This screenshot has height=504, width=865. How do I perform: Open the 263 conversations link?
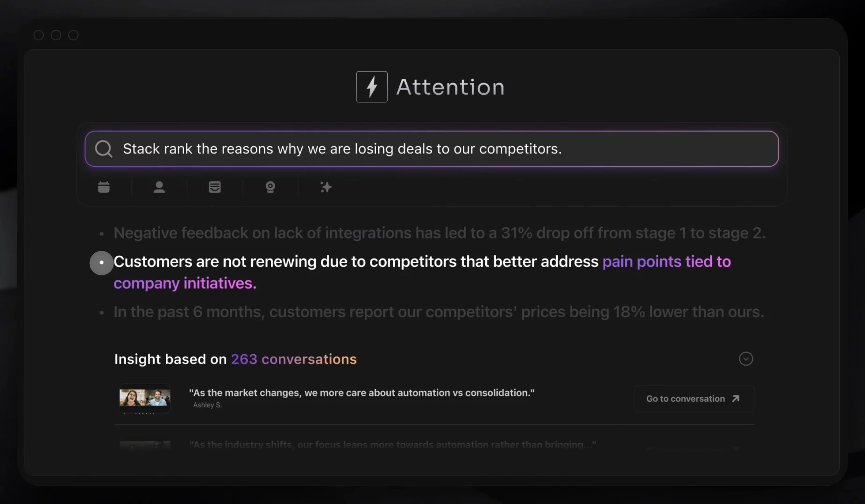(x=293, y=359)
